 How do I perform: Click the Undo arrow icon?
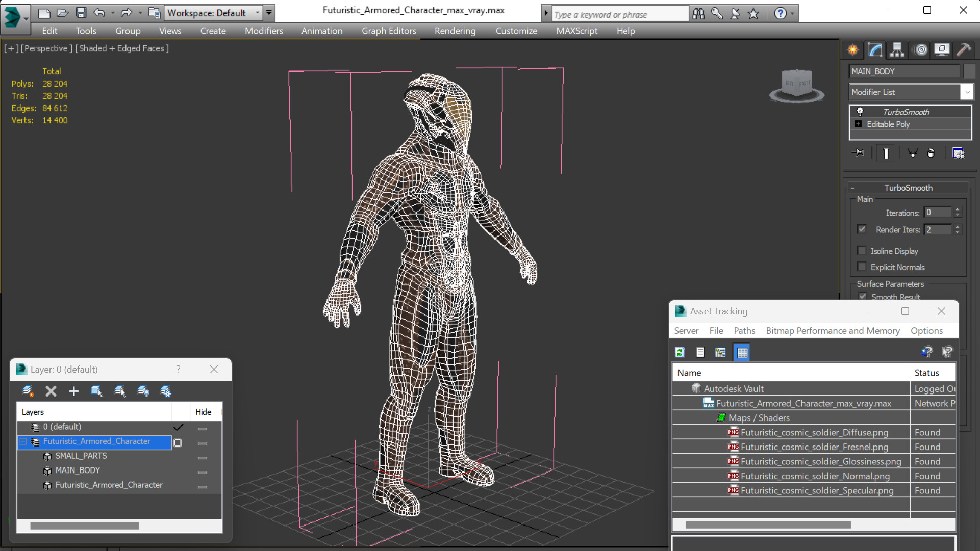point(99,13)
